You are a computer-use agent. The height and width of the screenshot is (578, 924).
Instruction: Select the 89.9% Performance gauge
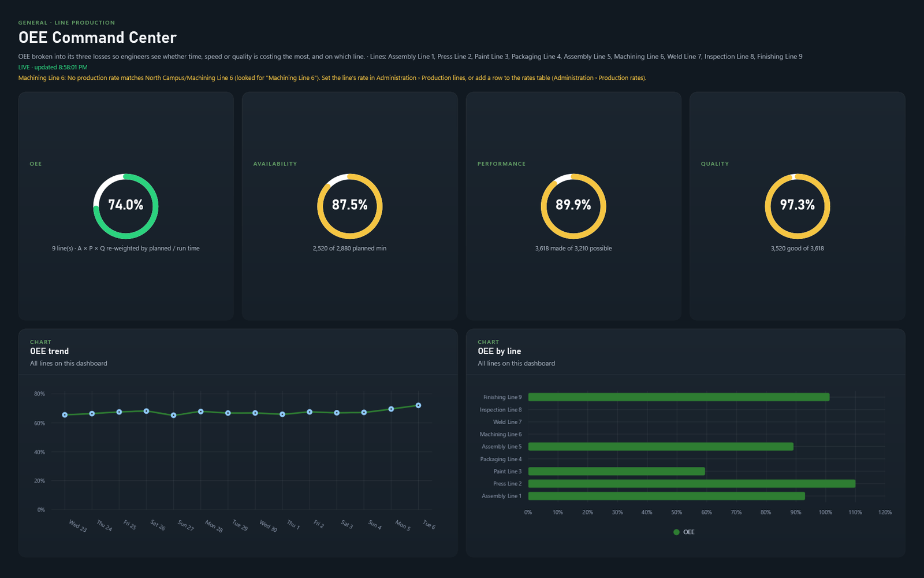(x=573, y=206)
